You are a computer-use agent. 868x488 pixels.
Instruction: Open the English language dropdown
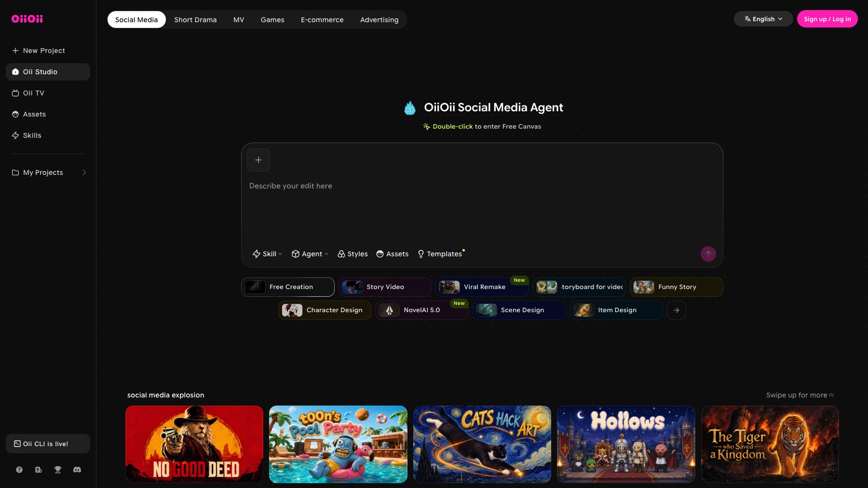pyautogui.click(x=763, y=19)
